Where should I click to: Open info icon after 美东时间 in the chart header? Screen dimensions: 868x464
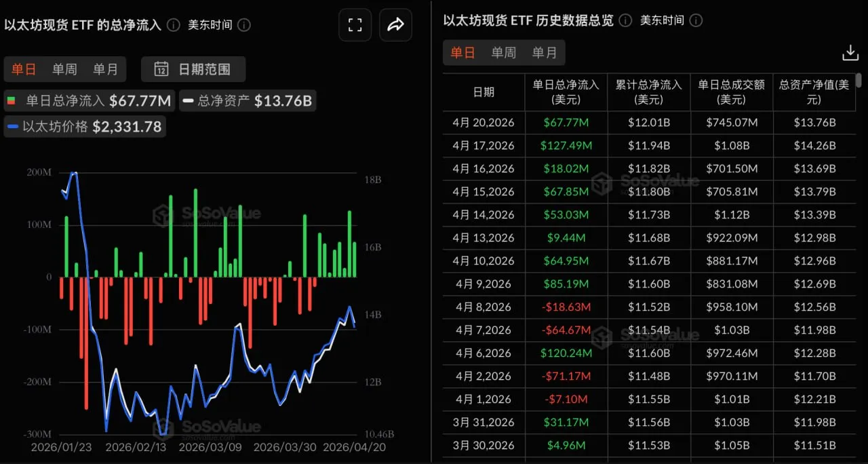[x=244, y=25]
